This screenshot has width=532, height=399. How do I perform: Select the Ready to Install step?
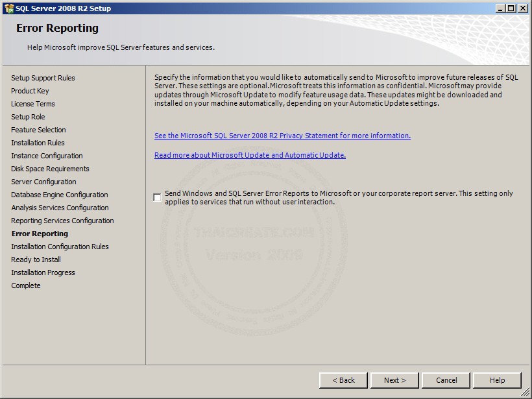(36, 260)
